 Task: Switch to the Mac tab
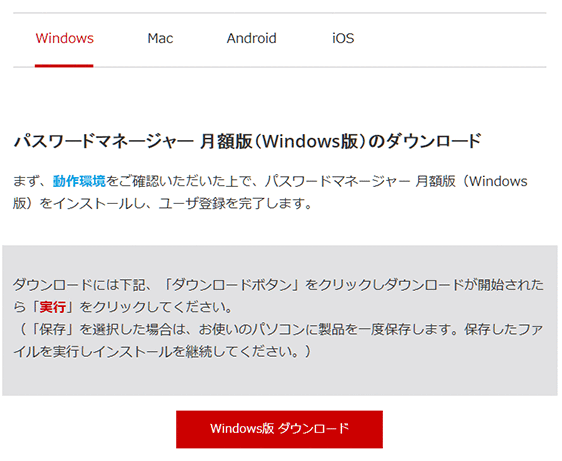point(160,38)
